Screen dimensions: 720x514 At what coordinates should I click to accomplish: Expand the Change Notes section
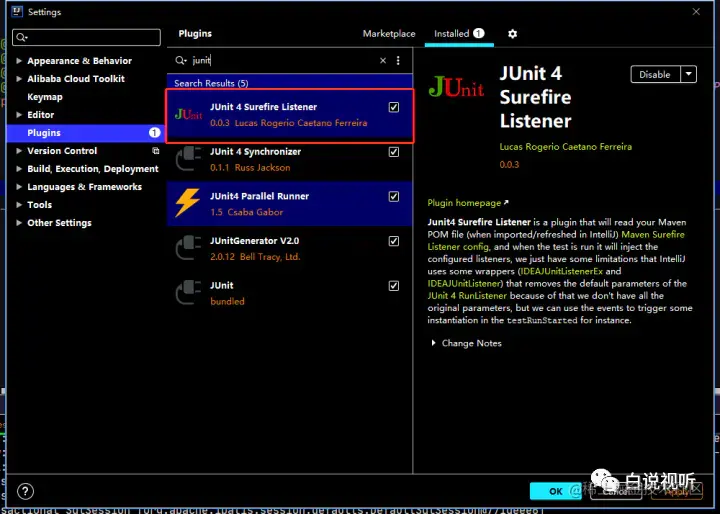433,343
